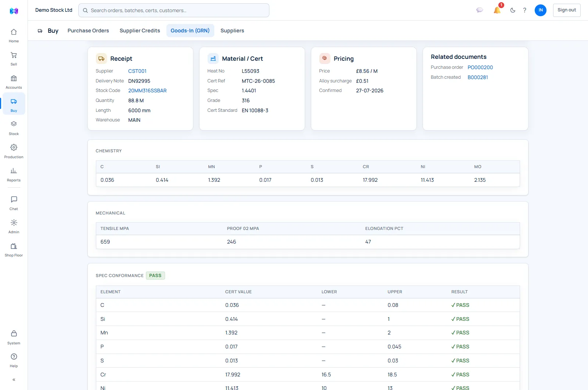Switch to Supplier Credits tab
The image size is (588, 390).
140,31
